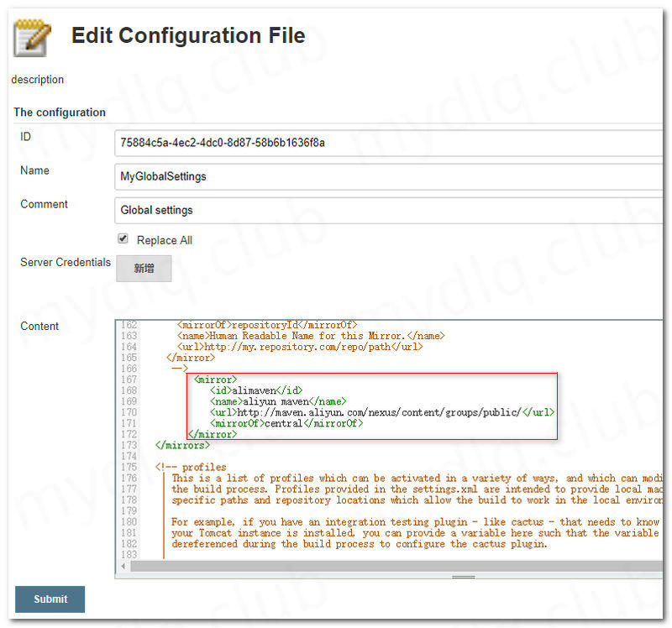Click the line starting 'For example, if you have'
The height and width of the screenshot is (628, 672).
[415, 521]
